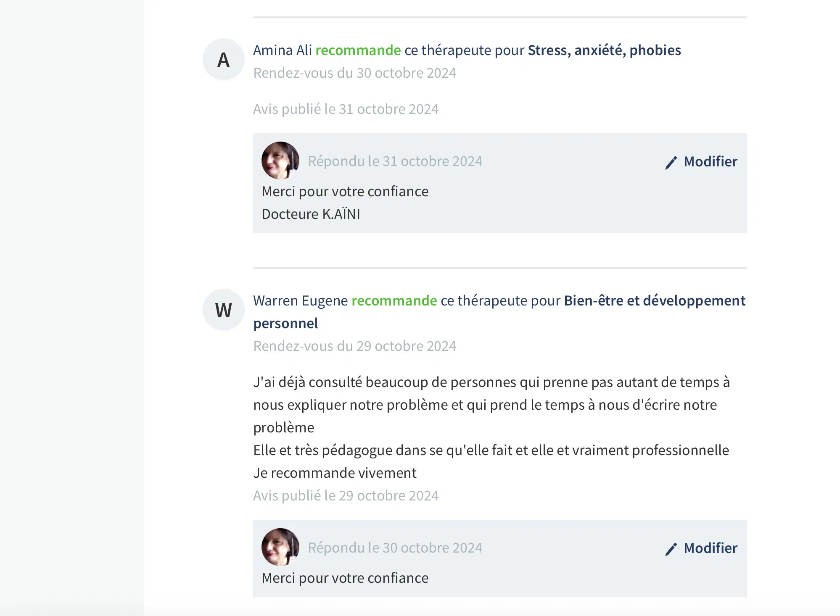Click Warren Eugene's 'W' avatar circle
840x616 pixels.
[x=223, y=310]
